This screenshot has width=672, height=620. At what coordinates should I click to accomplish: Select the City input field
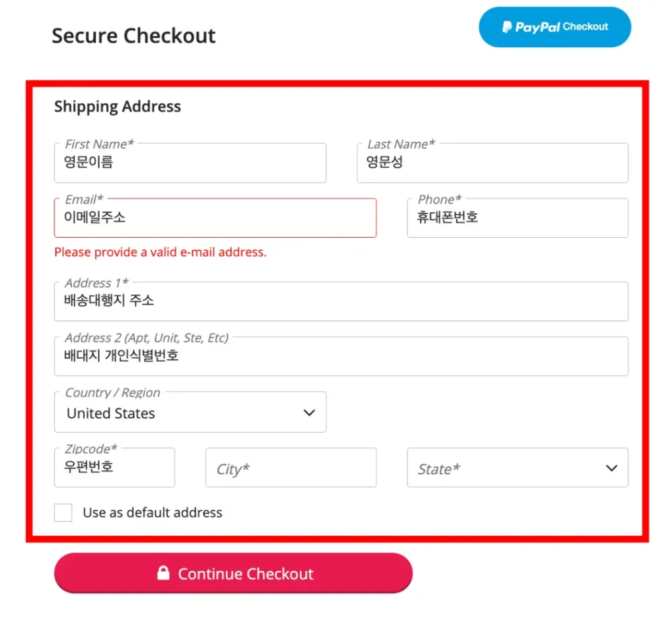click(291, 468)
